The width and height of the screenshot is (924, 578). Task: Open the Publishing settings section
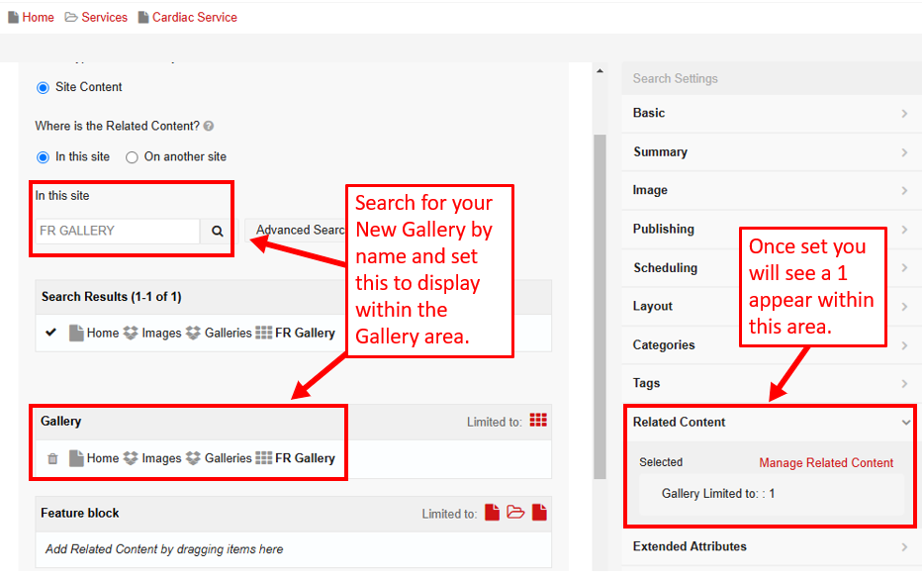(x=772, y=229)
